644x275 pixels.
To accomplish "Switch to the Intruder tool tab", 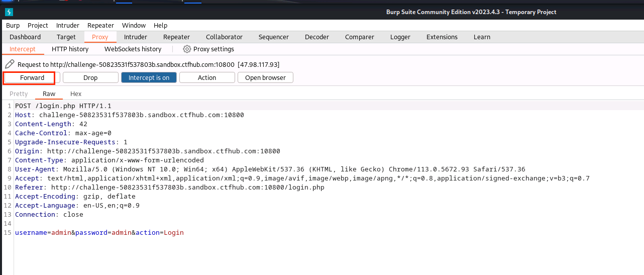I will pos(136,37).
